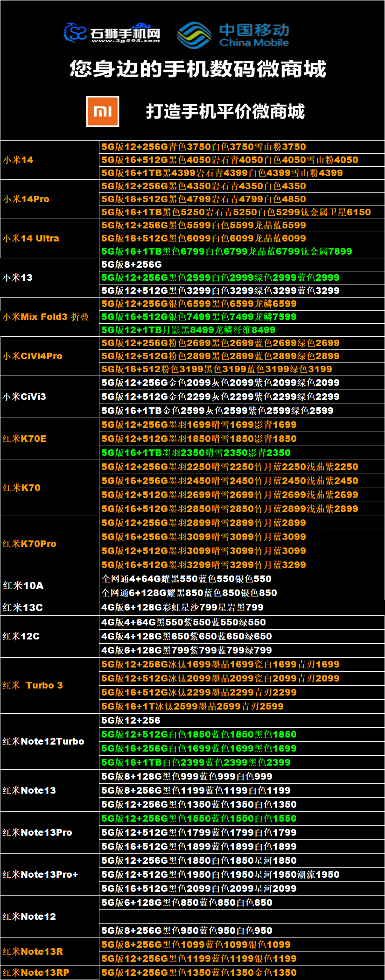Select the 红米 Turbo 3 model cell
Image resolution: width=385 pixels, height=980 pixels.
pyautogui.click(x=50, y=685)
